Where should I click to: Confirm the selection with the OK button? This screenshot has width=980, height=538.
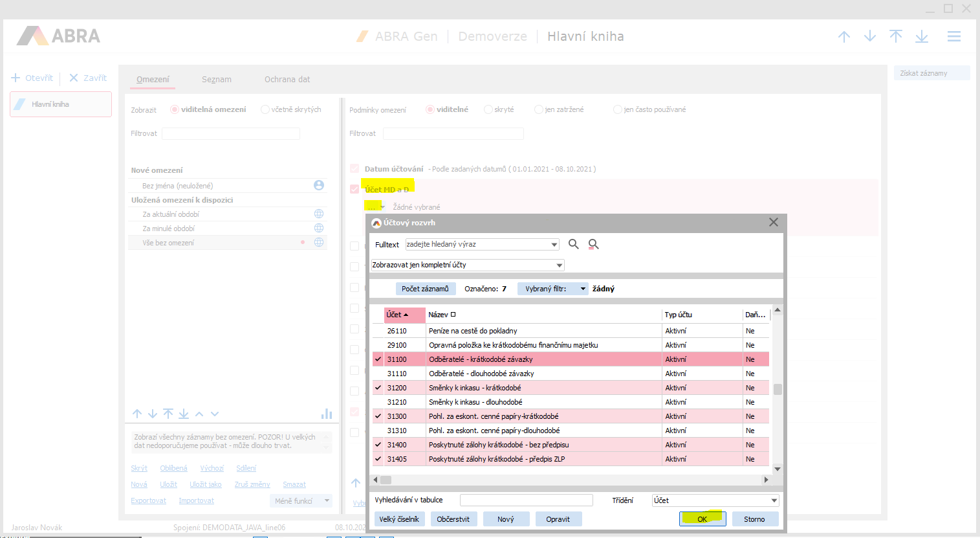point(702,519)
